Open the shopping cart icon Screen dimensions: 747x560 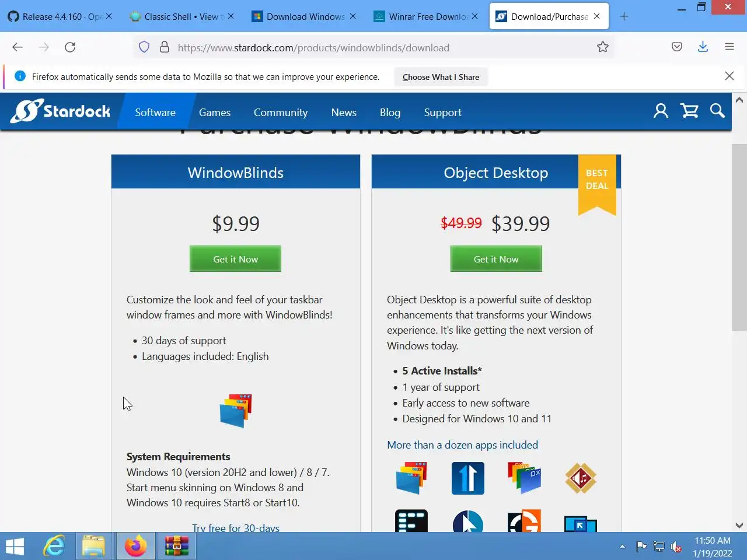click(689, 111)
